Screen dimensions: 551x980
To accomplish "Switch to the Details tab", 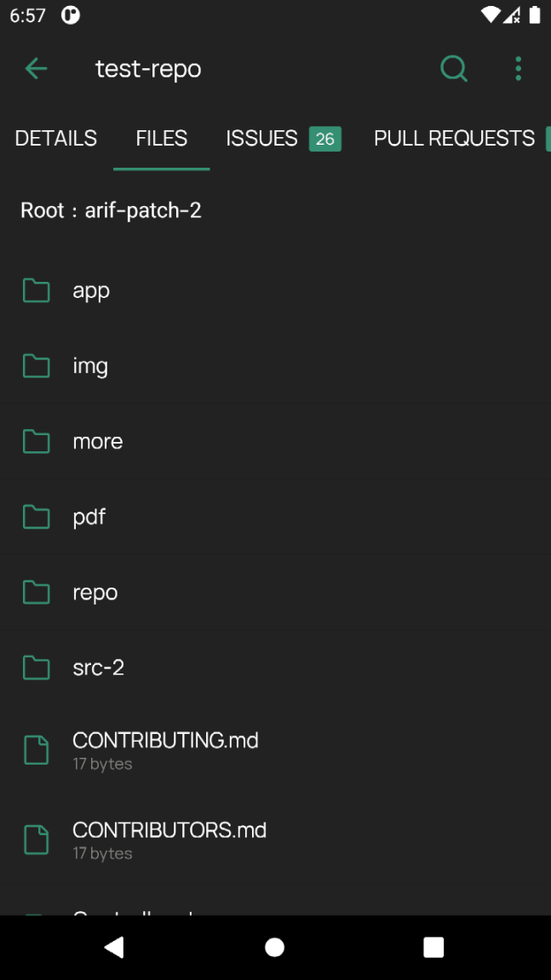I will tap(56, 139).
